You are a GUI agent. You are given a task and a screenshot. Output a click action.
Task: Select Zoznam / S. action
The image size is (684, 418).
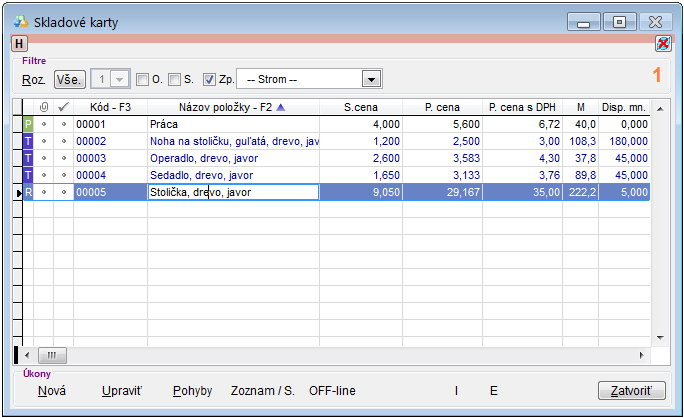pos(262,390)
